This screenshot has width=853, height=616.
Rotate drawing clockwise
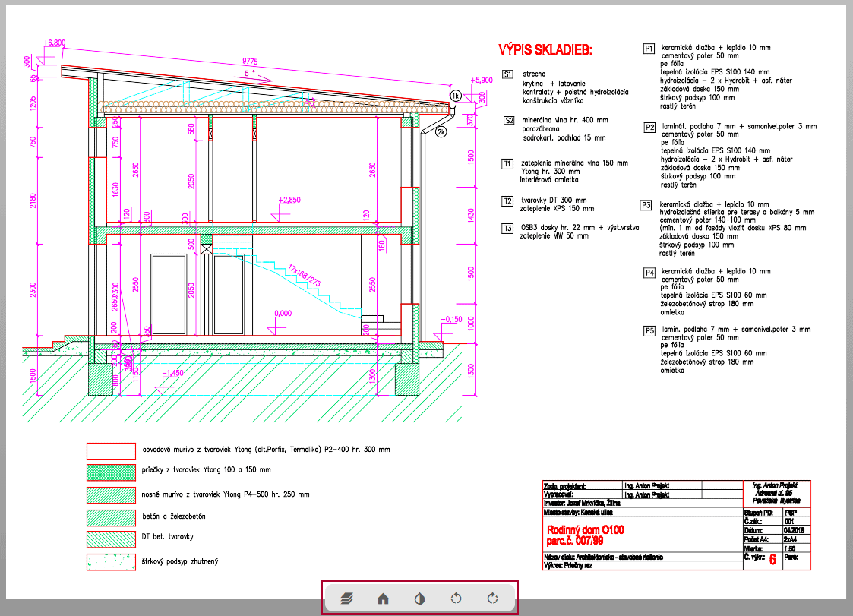[x=492, y=599]
